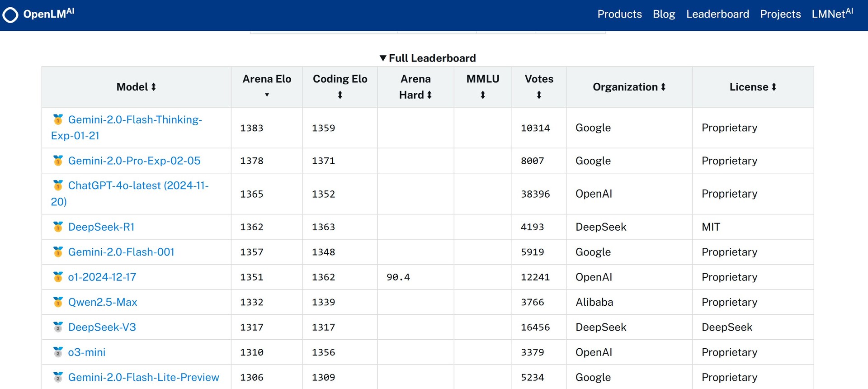Click the gold medal icon beside Gemini-2.0-Flash-001
This screenshot has height=389, width=868.
click(58, 252)
